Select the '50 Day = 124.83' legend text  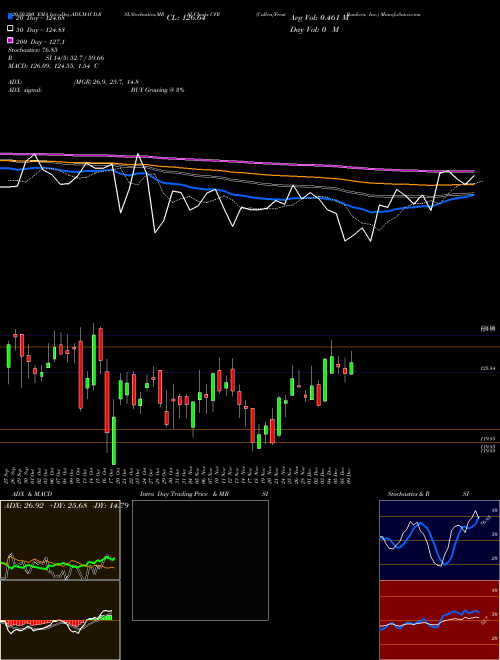pos(40,30)
